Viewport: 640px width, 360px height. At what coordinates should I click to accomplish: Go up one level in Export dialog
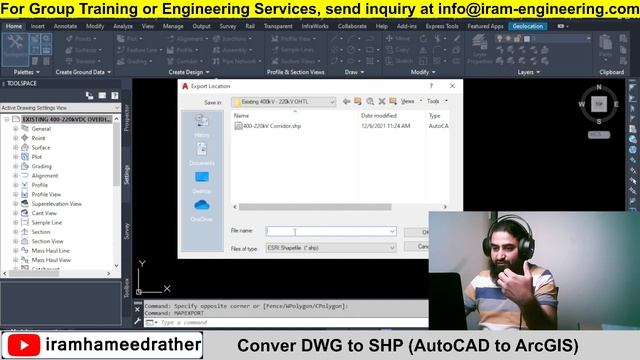point(358,101)
